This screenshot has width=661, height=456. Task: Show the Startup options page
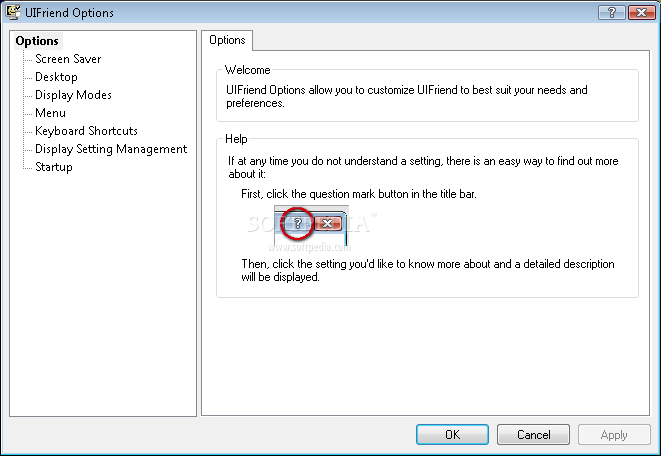[x=54, y=167]
